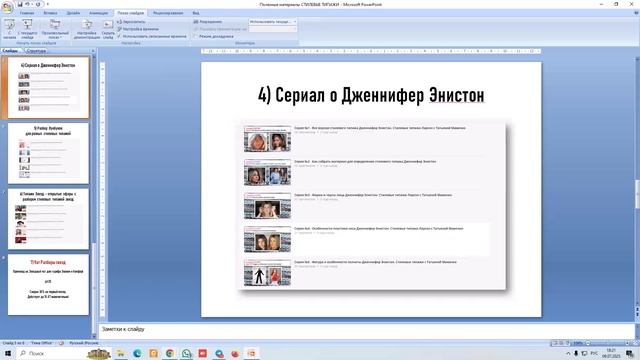Switch to the Insert ribbon tab
Screen dimensions: 640x360
pyautogui.click(x=50, y=13)
